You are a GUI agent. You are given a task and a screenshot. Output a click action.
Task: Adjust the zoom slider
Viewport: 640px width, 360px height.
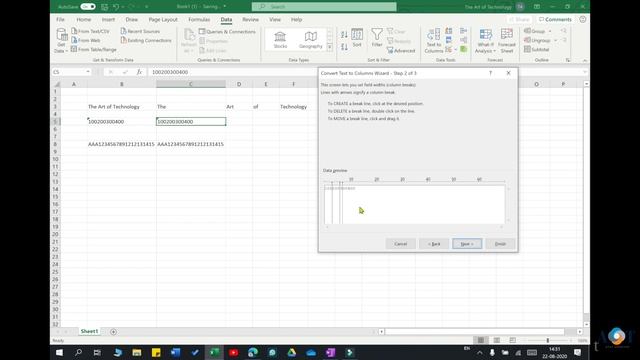point(548,340)
